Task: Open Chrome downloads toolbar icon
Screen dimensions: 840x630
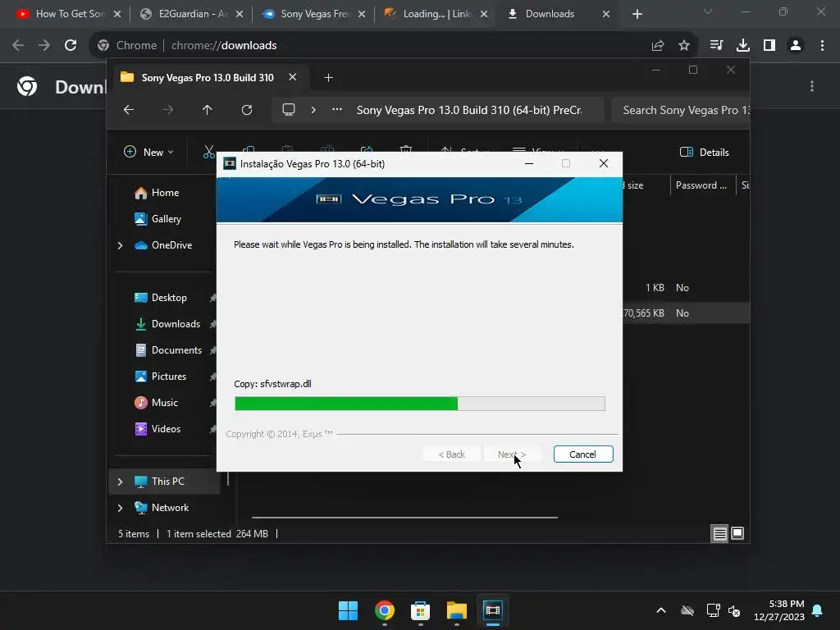Action: [x=743, y=46]
